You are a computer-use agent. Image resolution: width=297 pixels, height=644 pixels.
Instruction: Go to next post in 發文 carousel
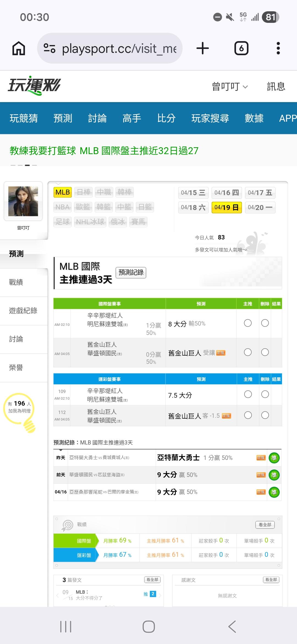point(160,596)
